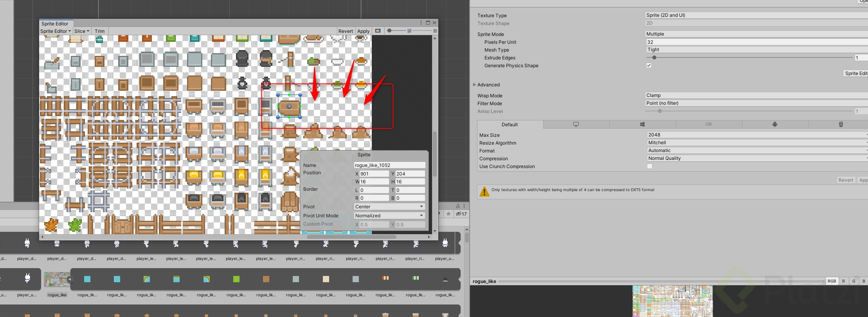Collapse the rogue_like texture's sub-sprites arrow
The height and width of the screenshot is (317, 868).
coord(70,279)
